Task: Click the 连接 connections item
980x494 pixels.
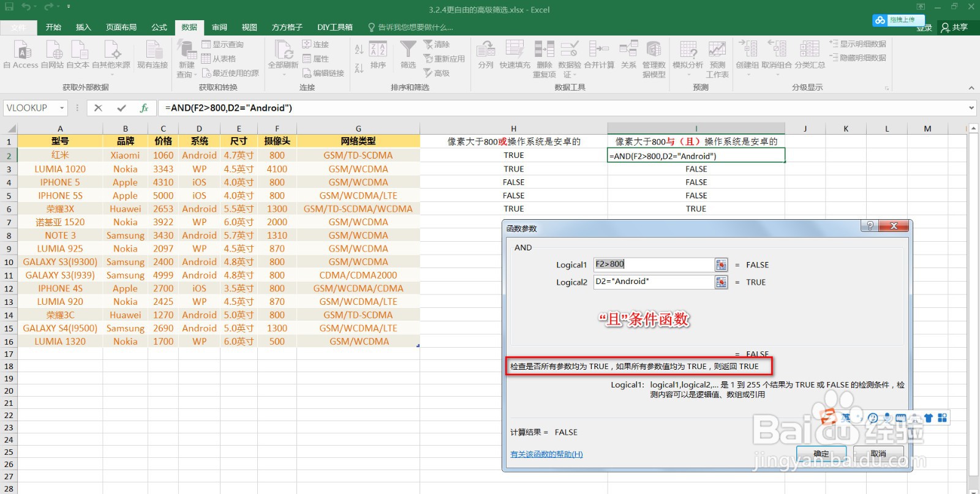Action: point(315,44)
